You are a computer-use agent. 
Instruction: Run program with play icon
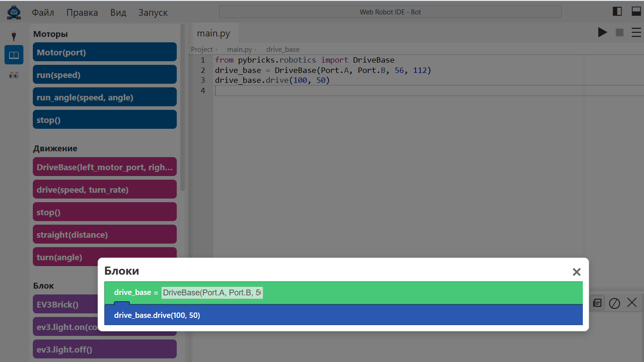(602, 32)
